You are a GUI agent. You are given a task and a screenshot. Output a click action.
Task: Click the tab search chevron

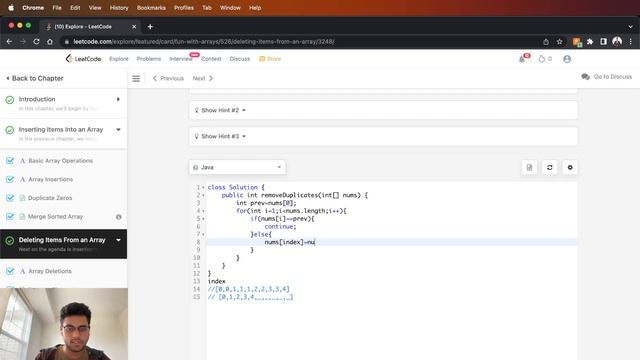pos(631,27)
